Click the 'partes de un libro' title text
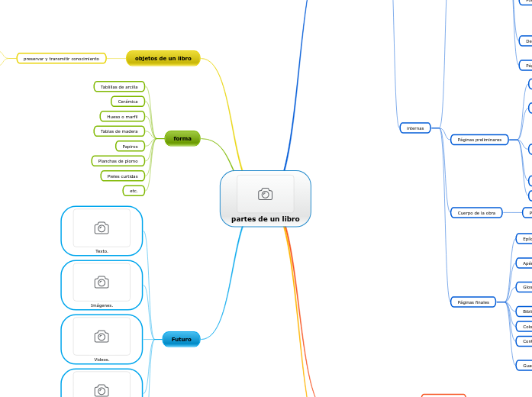532x397 pixels. click(x=265, y=219)
